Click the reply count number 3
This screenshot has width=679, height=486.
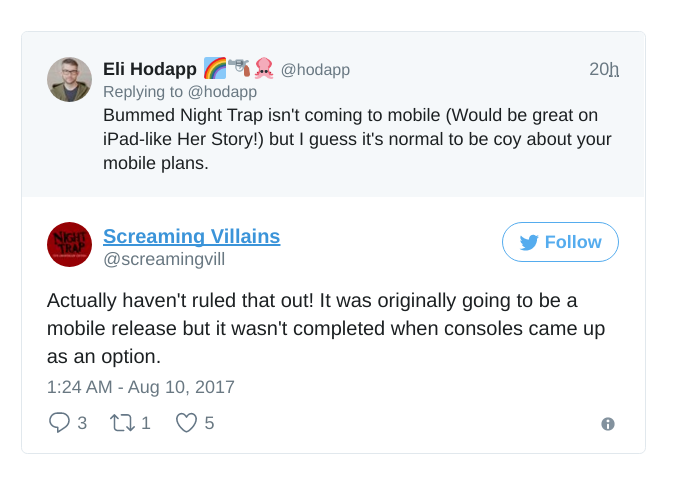[x=82, y=423]
